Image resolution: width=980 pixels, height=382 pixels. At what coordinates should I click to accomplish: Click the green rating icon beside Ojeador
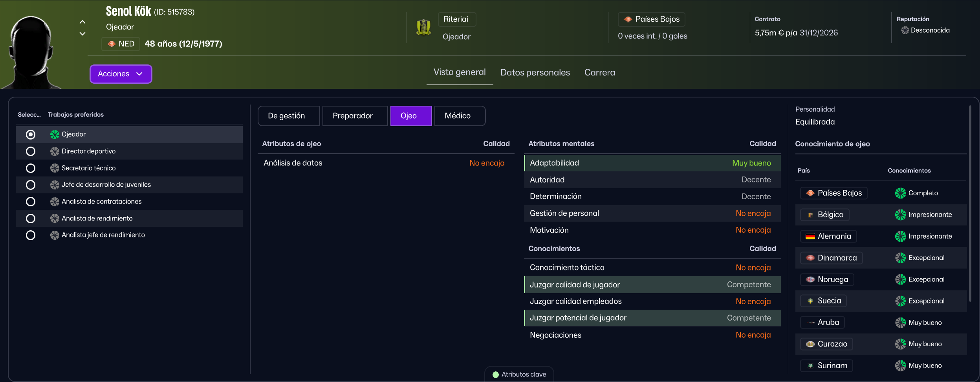tap(55, 134)
